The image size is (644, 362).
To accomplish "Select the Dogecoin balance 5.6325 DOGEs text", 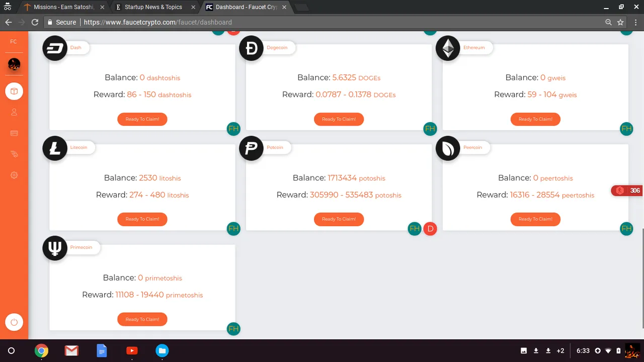I will [x=356, y=77].
